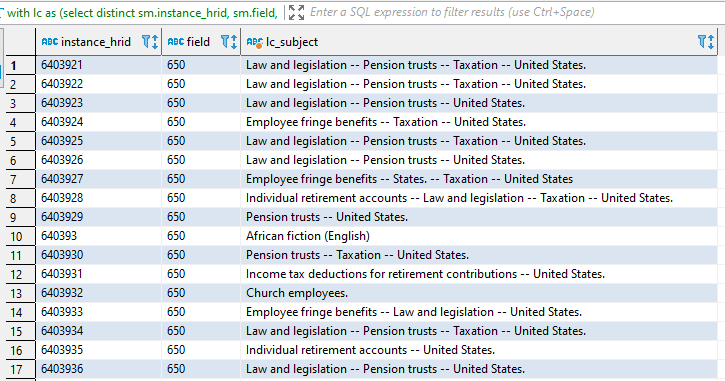Screen dimensions: 725x381
Task: Open filter/sort icon for instance_hrid column
Action: coord(150,42)
